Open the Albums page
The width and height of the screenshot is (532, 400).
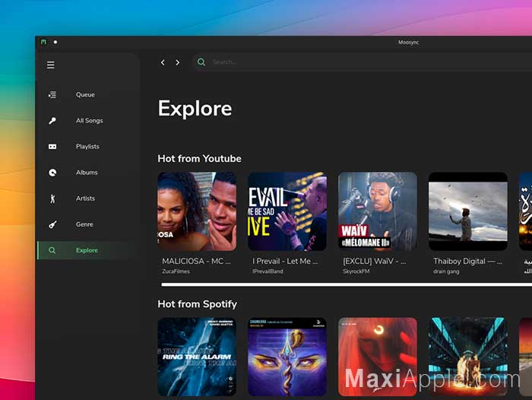click(87, 173)
